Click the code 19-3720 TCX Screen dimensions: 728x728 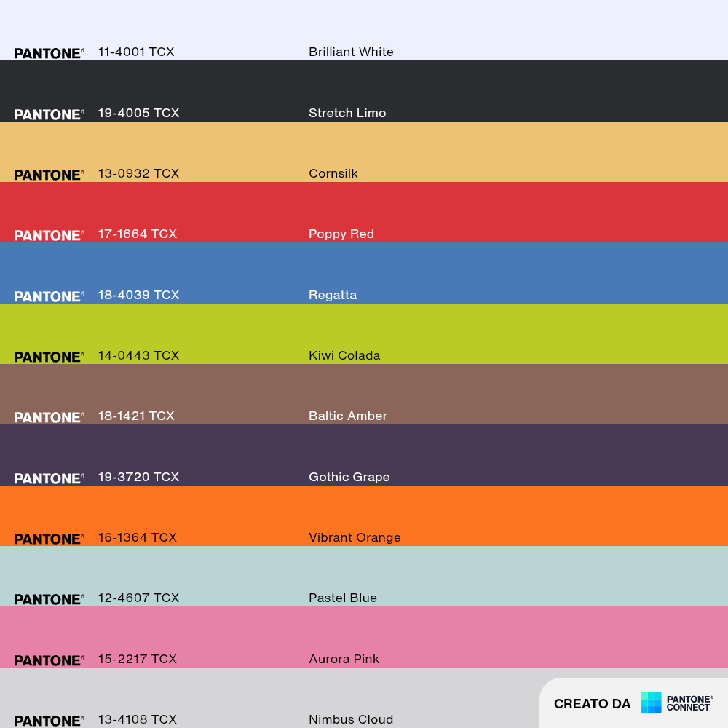point(138,478)
